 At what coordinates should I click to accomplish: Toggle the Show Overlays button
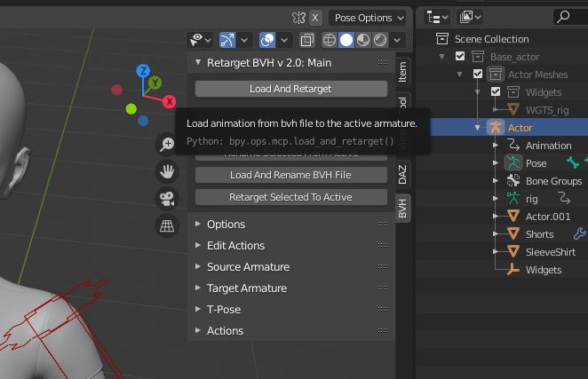267,40
